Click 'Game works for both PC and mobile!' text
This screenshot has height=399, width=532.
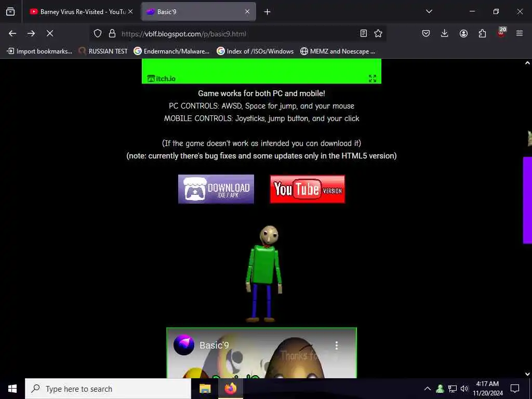pos(262,94)
